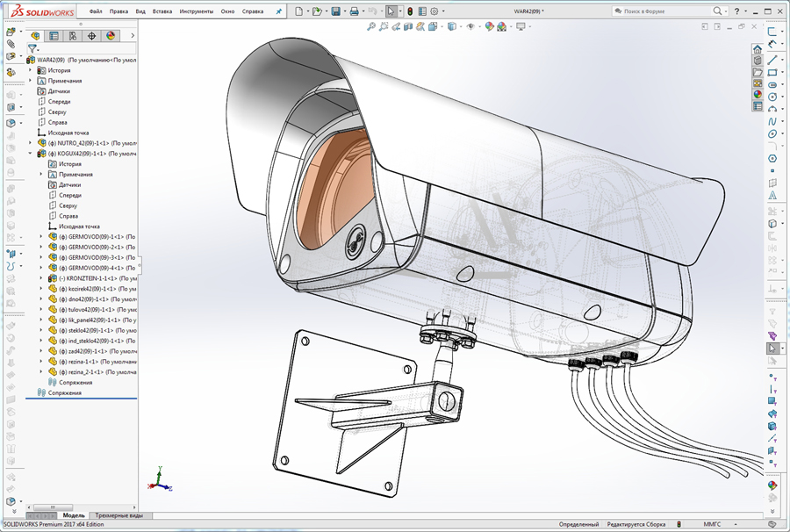The width and height of the screenshot is (790, 532).
Task: Expand the kozirek42(09)-1 part
Action: [x=41, y=289]
